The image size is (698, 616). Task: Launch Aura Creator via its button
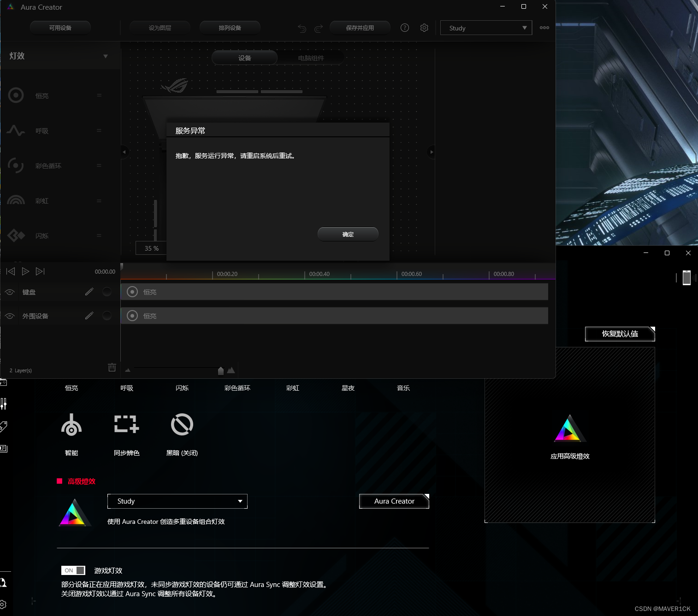click(x=394, y=501)
